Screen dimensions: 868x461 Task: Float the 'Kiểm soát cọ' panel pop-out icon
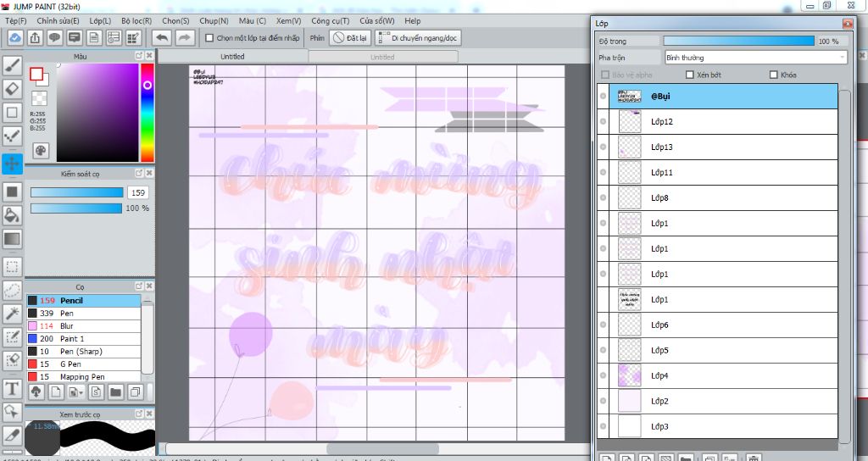(139, 173)
